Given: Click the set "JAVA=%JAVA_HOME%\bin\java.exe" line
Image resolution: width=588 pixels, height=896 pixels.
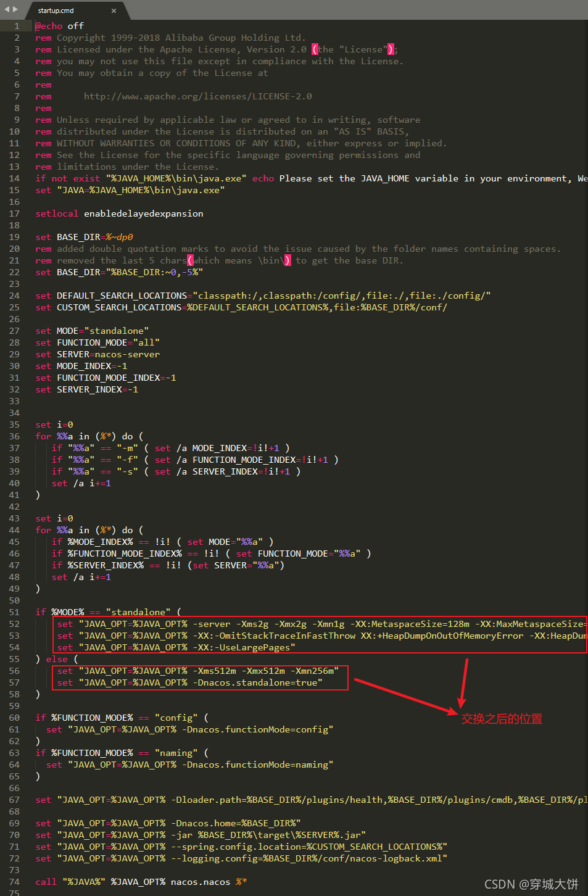Looking at the screenshot, I should (x=130, y=190).
